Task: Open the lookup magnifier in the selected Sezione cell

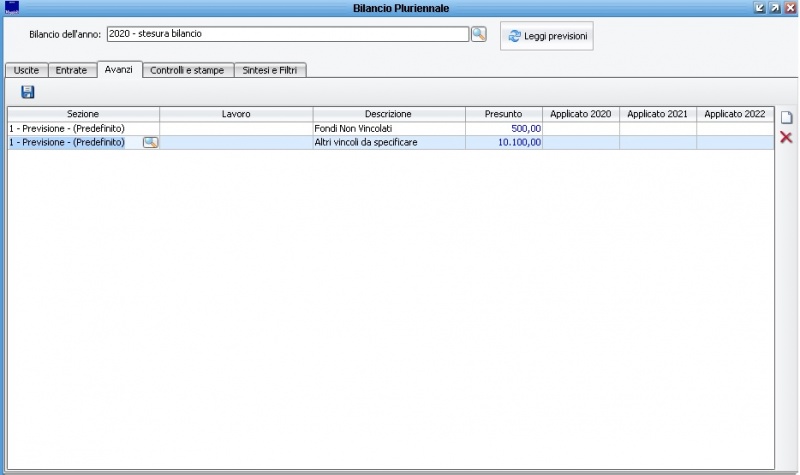Action: 151,142
